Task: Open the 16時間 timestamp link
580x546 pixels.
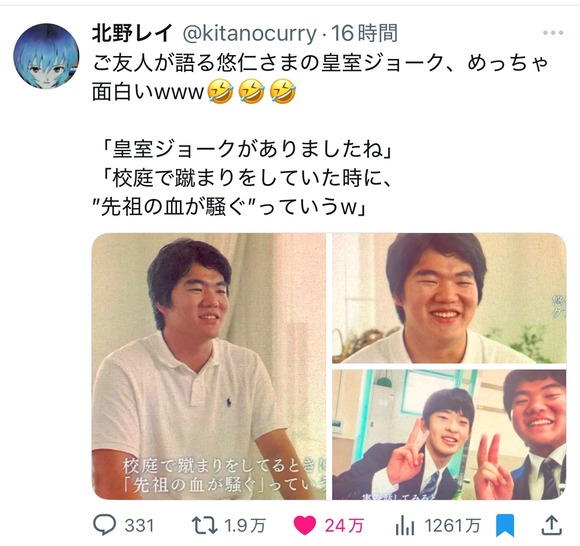Action: pyautogui.click(x=364, y=34)
